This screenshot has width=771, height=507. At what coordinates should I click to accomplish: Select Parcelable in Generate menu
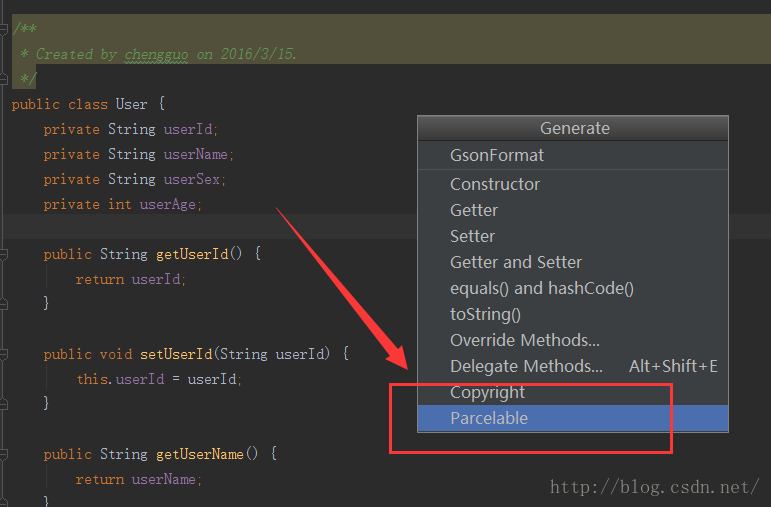tap(573, 418)
